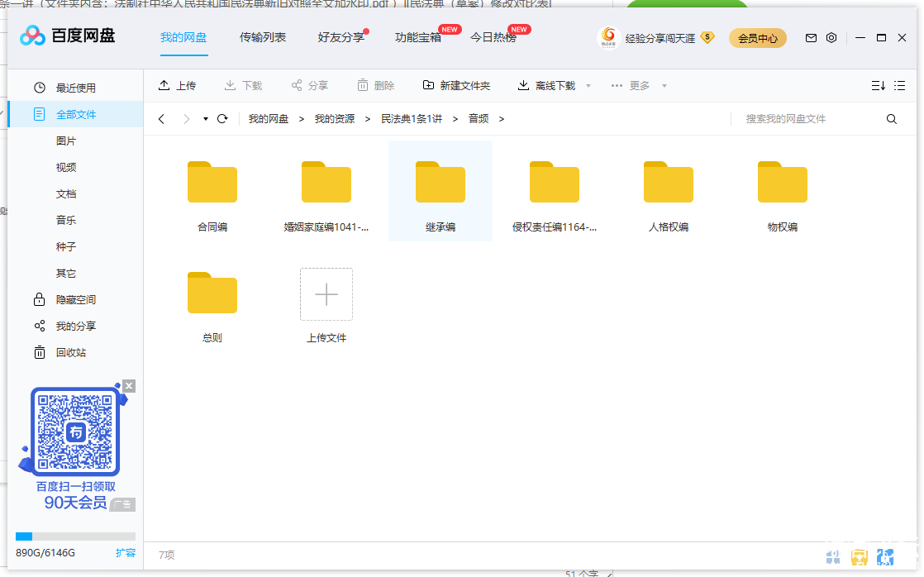924x577 pixels.
Task: Click the 7项 item count
Action: 167,556
